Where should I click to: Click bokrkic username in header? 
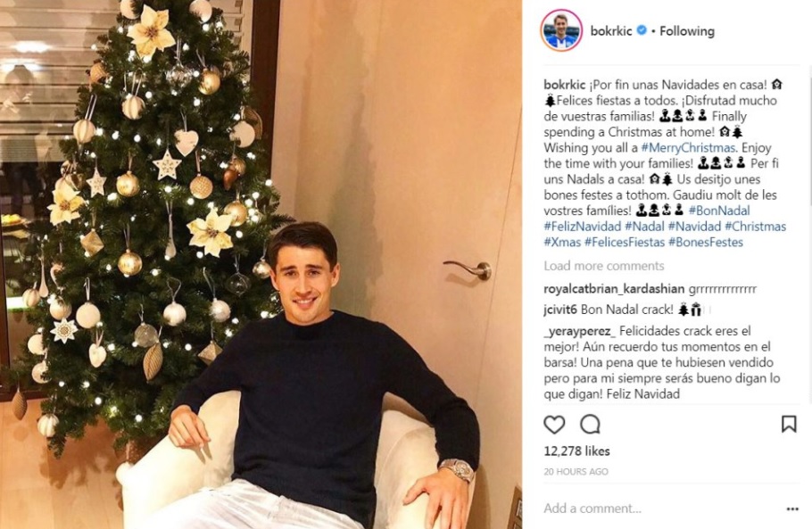tap(611, 31)
